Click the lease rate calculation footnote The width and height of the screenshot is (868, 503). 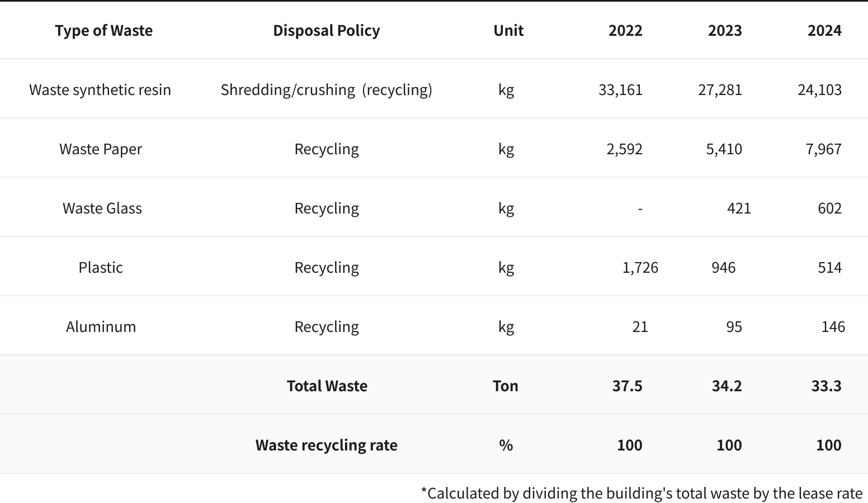(x=641, y=493)
